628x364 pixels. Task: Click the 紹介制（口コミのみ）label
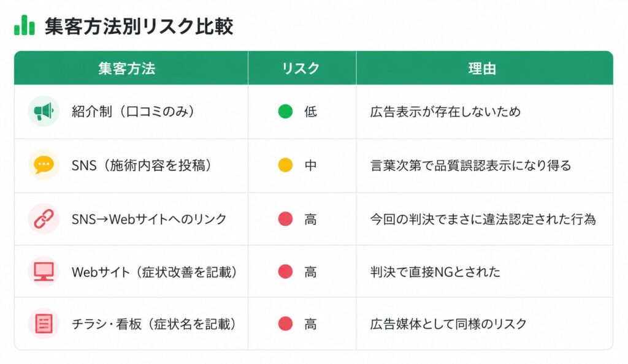(x=133, y=111)
